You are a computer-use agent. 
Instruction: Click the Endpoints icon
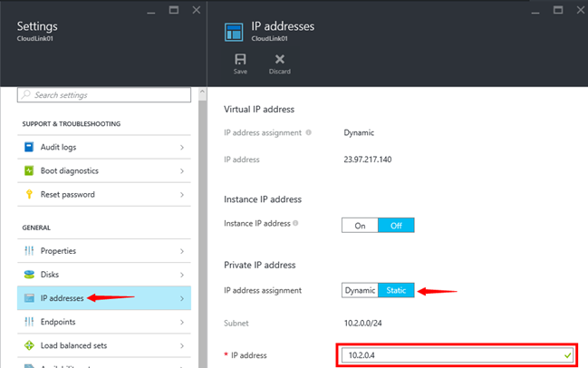point(29,321)
